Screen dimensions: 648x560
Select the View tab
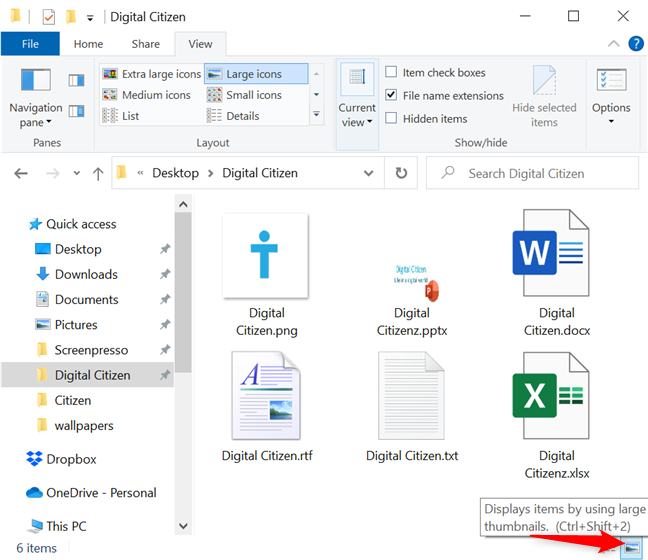pos(200,44)
